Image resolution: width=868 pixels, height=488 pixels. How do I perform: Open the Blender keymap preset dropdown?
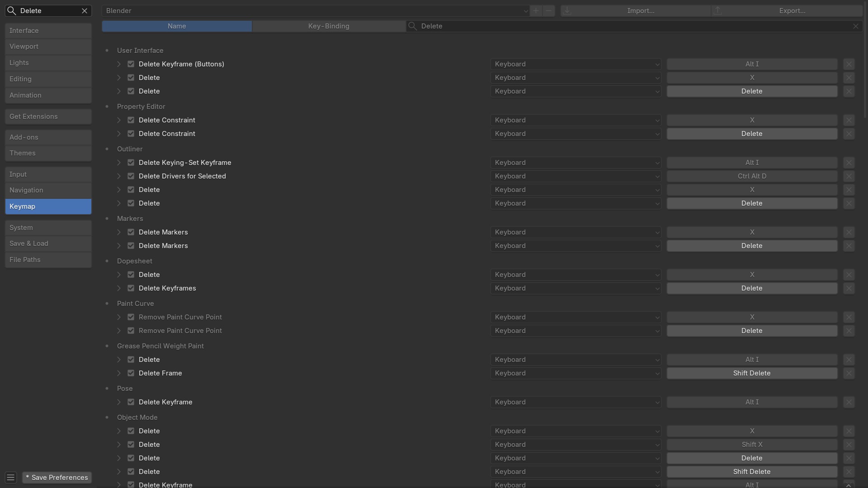tap(316, 11)
